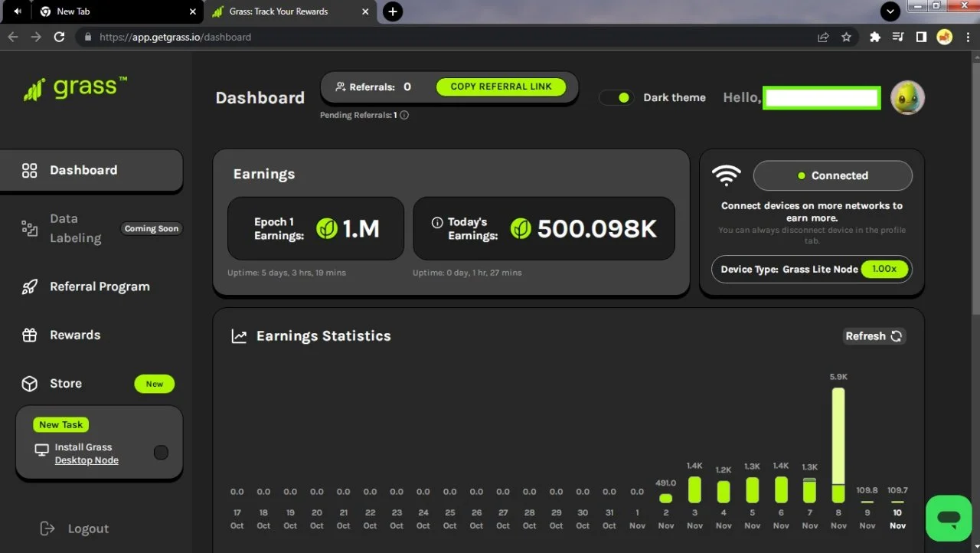Toggle the Dark theme switch
This screenshot has width=980, height=553.
click(x=616, y=97)
